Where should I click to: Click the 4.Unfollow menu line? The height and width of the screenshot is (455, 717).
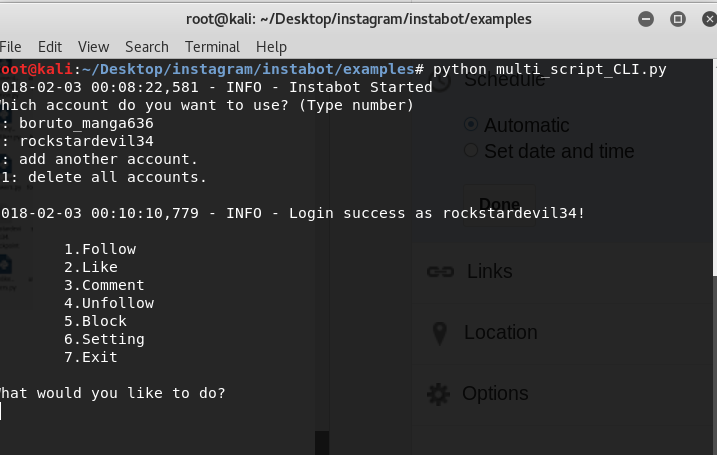[x=109, y=303]
